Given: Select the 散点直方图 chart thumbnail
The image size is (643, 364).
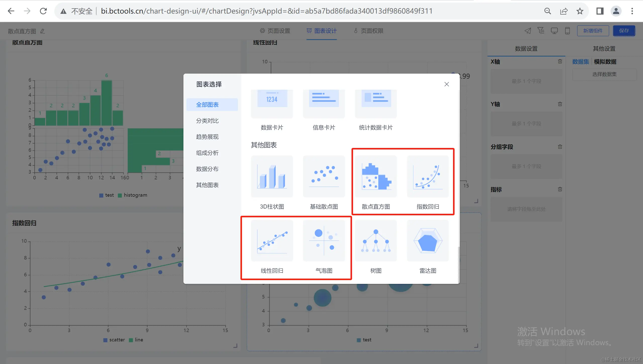Looking at the screenshot, I should pos(376,176).
